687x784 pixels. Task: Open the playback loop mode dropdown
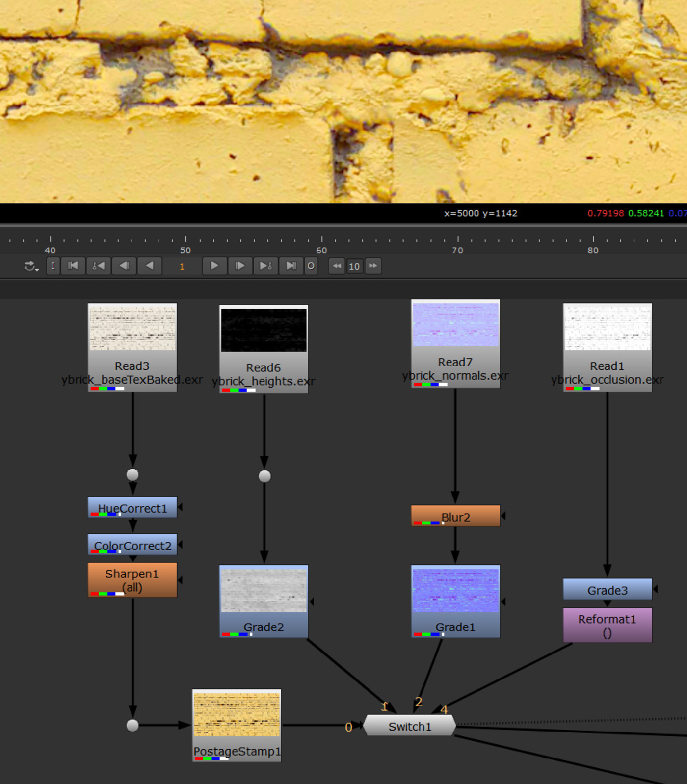pos(31,266)
